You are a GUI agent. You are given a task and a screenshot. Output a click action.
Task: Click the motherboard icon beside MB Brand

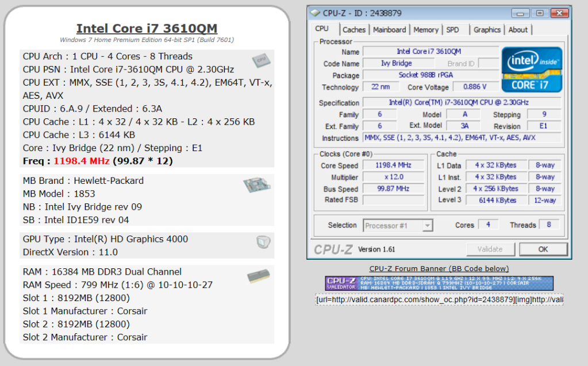coord(257,185)
